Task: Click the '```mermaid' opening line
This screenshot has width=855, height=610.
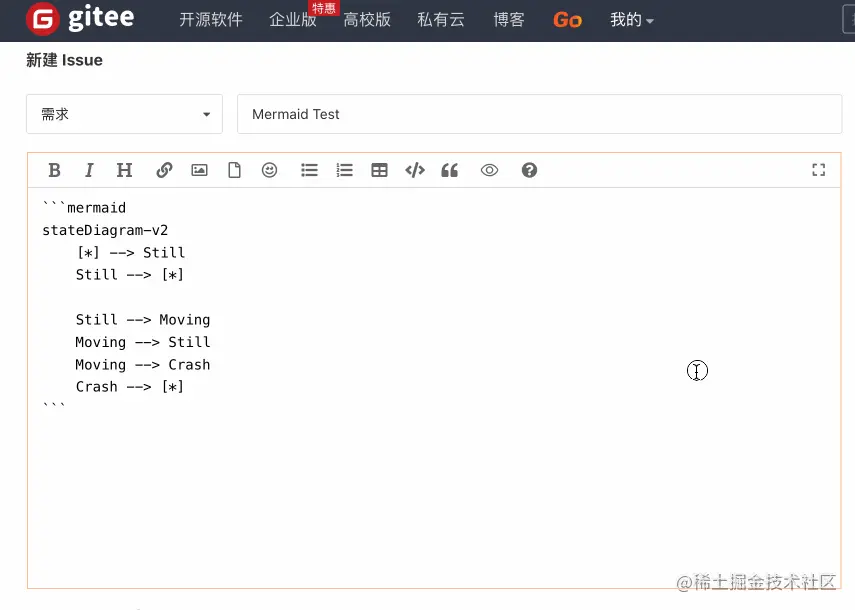Action: (84, 208)
